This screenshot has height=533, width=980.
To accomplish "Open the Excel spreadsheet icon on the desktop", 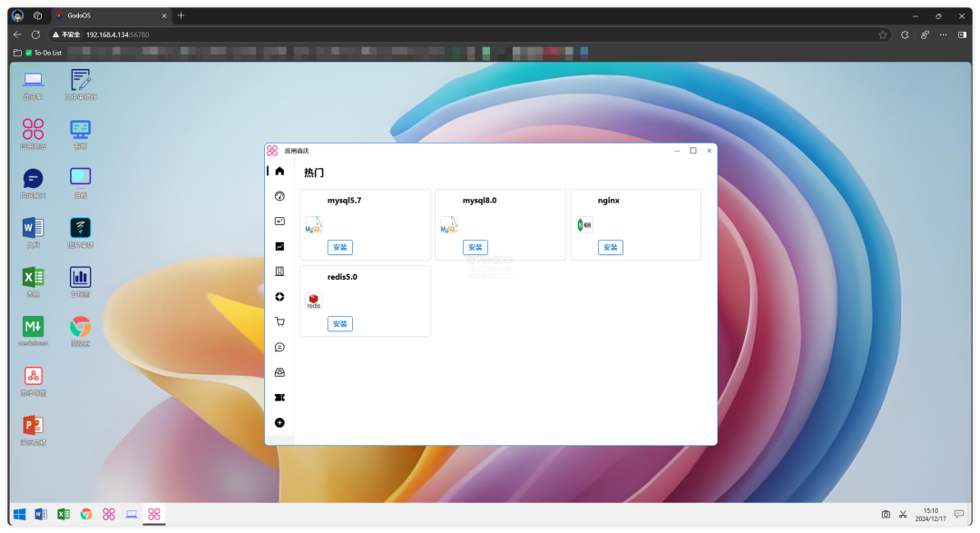I will click(34, 277).
